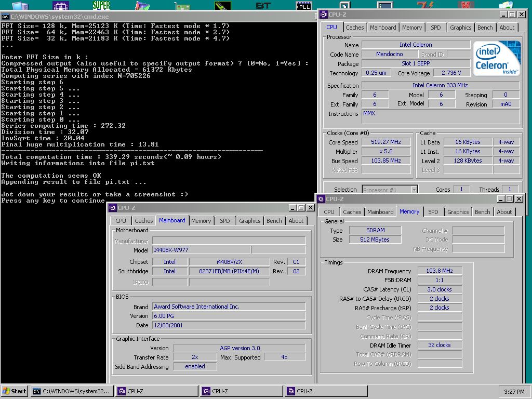This screenshot has width=532, height=399.
Task: Click the CPU-Z icon in the Memory window title bar
Action: click(x=321, y=199)
